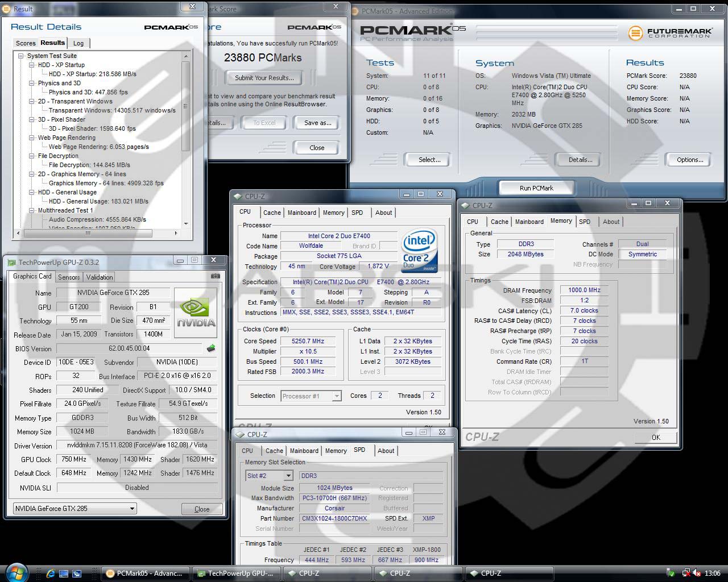
Task: Open About tab in CPU-Z Timings window
Action: [611, 222]
